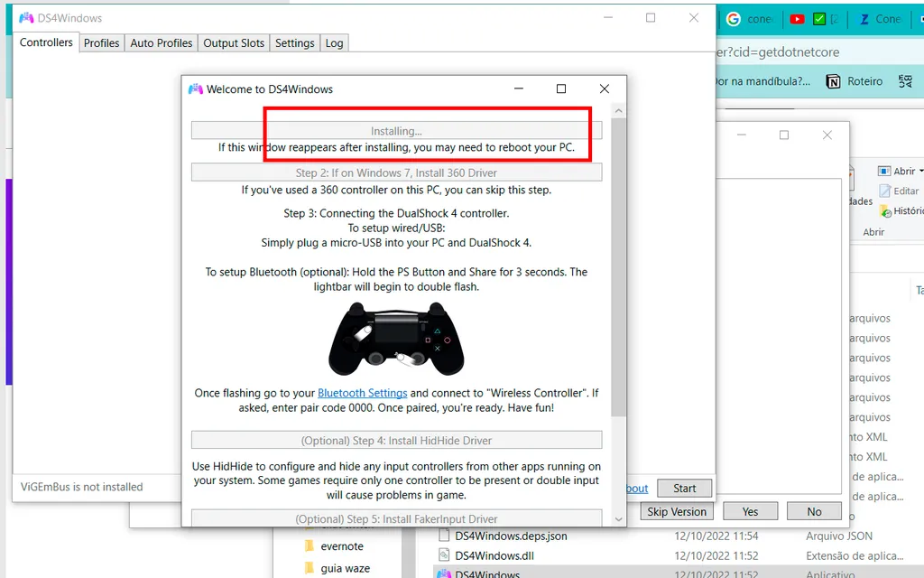Close the background dialog behind DS4Windows
This screenshot has width=924, height=578.
click(827, 135)
